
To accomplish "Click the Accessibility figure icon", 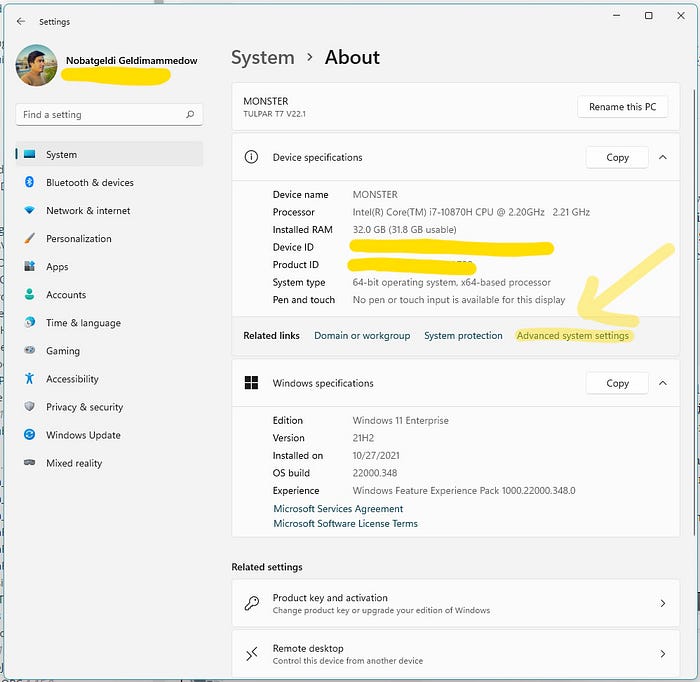I will click(x=29, y=378).
